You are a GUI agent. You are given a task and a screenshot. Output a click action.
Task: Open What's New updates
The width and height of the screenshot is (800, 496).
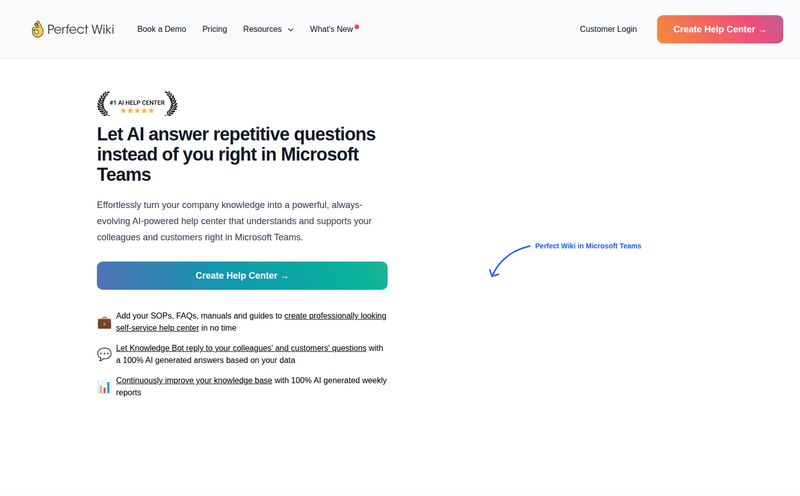[332, 29]
